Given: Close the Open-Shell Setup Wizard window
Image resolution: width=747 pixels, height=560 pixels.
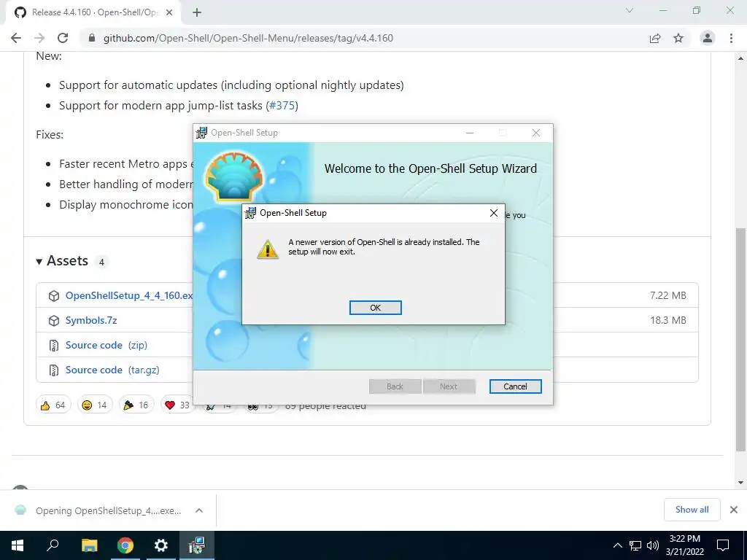Looking at the screenshot, I should [536, 133].
